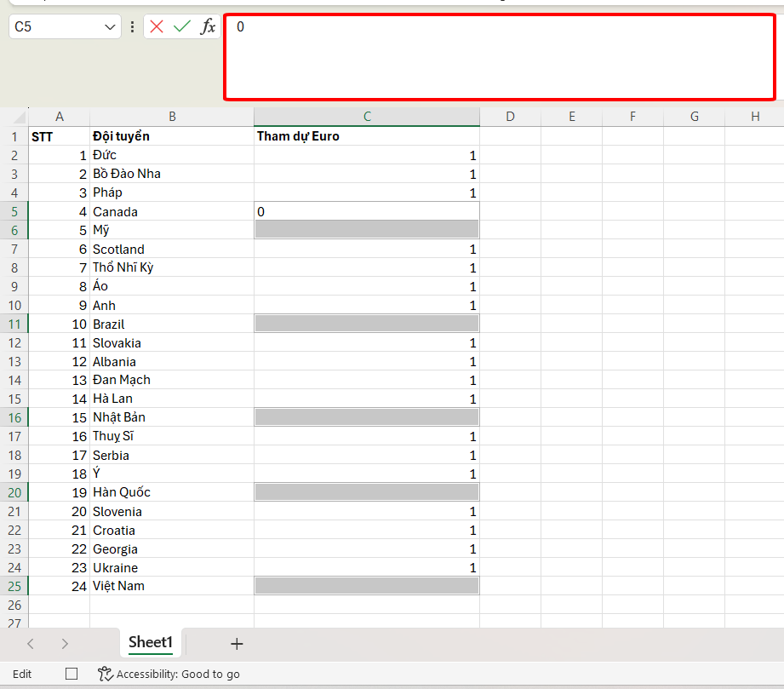This screenshot has width=784, height=689.
Task: Click the cell containing 'Serbia'
Action: 172,456
